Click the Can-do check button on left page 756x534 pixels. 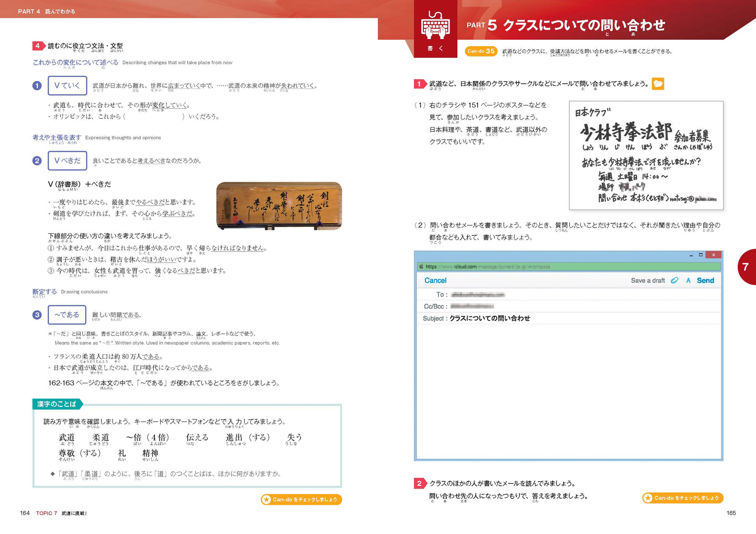(301, 499)
